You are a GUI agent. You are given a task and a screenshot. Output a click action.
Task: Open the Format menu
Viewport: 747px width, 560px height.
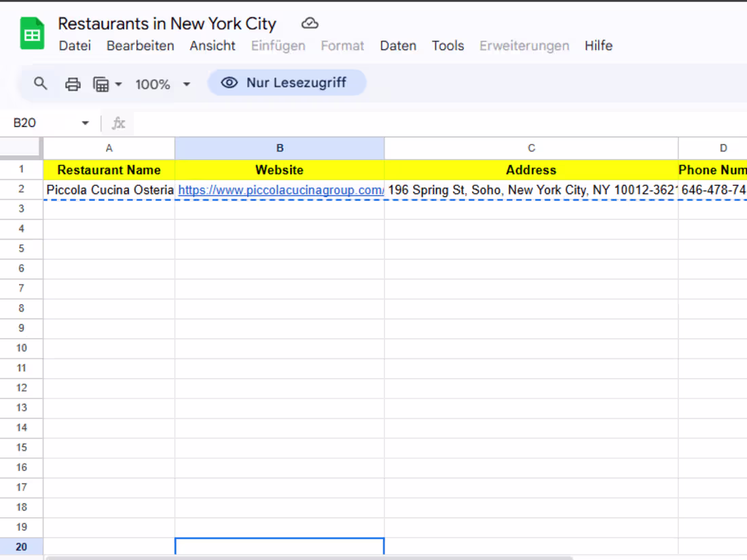pyautogui.click(x=342, y=45)
